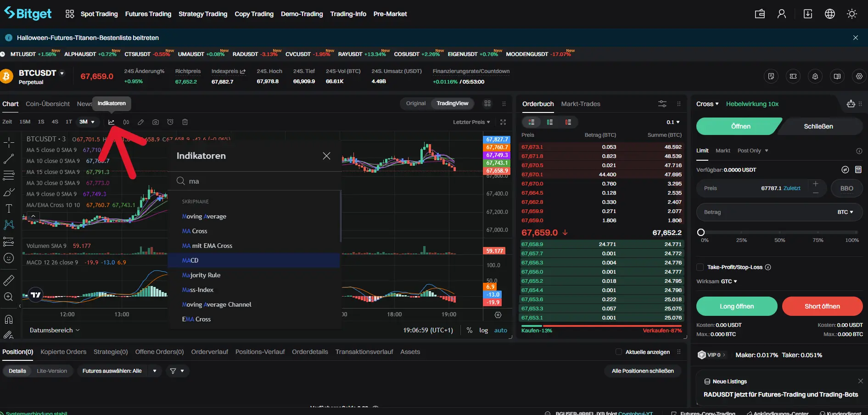Image resolution: width=868 pixels, height=415 pixels.
Task: Expand chart to fullscreen icon
Action: click(503, 122)
